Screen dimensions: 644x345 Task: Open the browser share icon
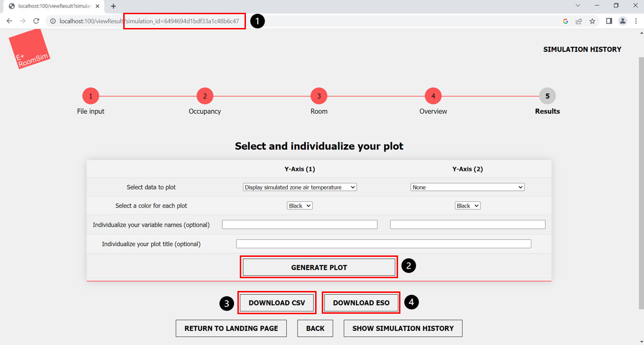tap(579, 21)
